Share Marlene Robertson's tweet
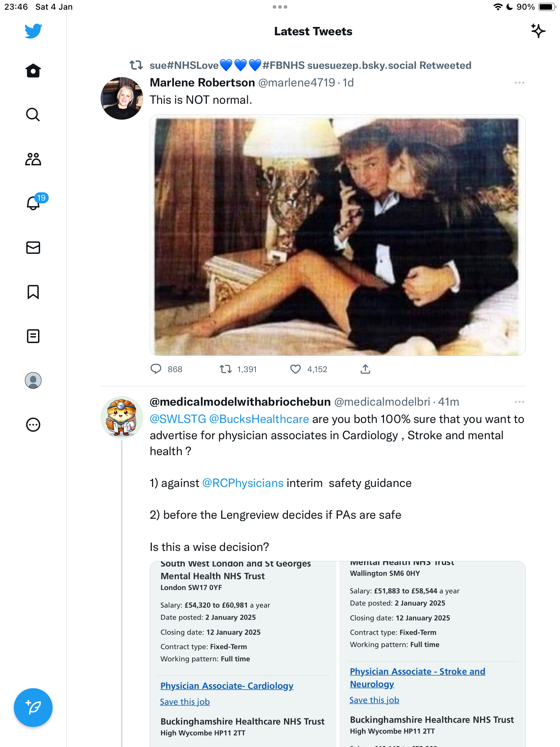The image size is (560, 747). click(x=365, y=369)
